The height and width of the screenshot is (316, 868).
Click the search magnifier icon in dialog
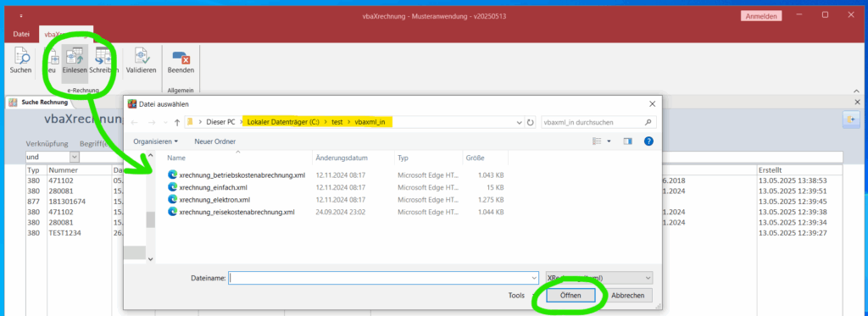click(x=648, y=122)
